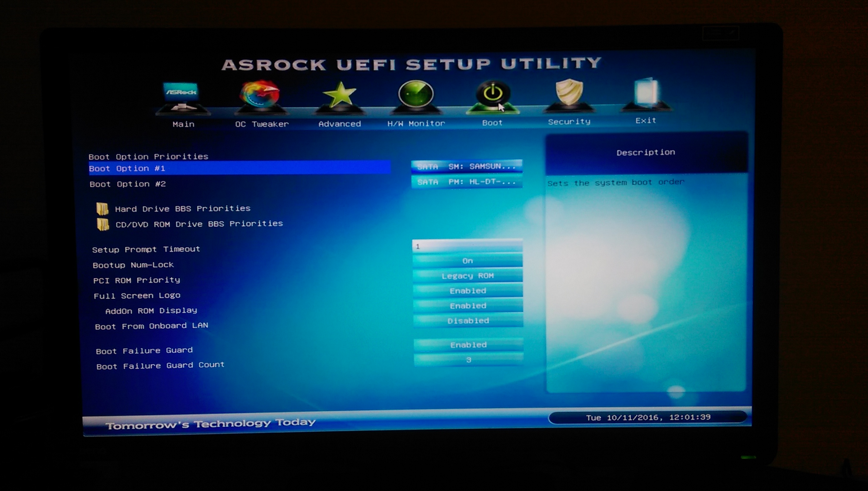This screenshot has height=491, width=868.
Task: Toggle Boot From Onboard LAN Disabled value
Action: 468,321
